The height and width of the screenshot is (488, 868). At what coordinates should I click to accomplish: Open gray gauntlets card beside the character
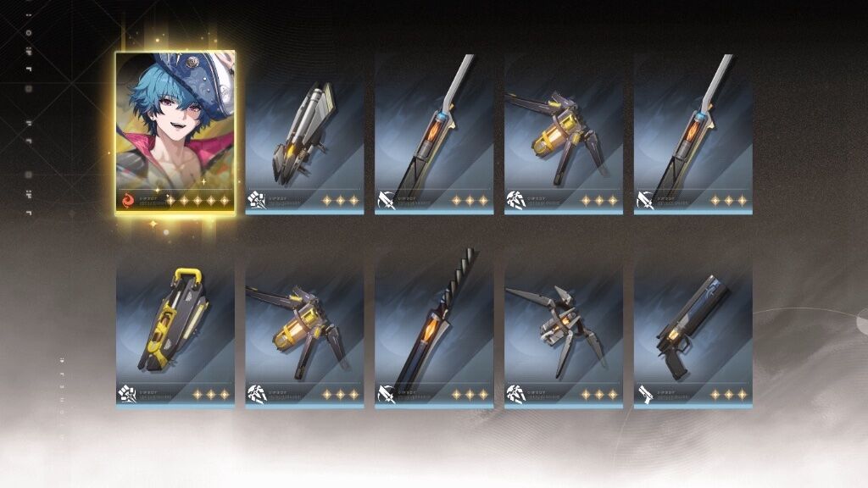pos(304,133)
